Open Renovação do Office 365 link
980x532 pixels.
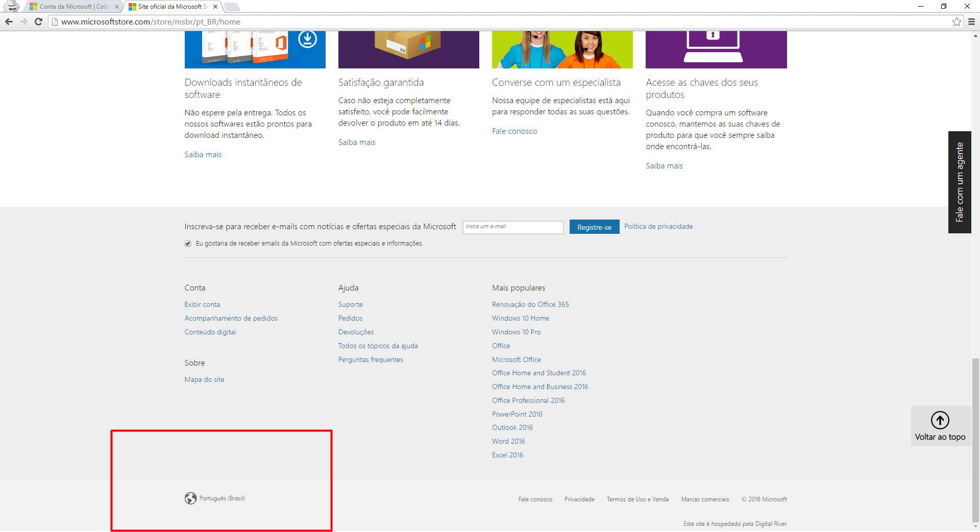coord(530,304)
